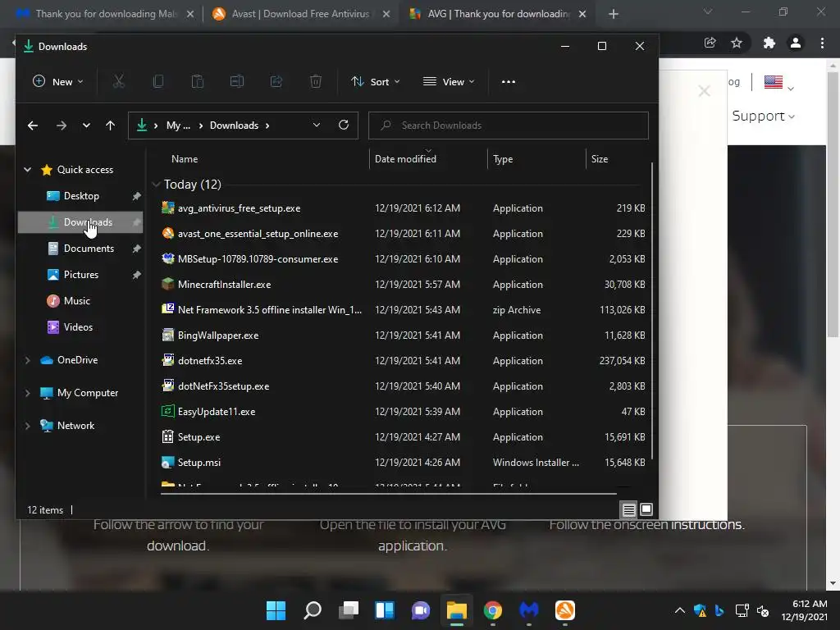Screen dimensions: 840x630
Task: Open Chrome profile avatar icon
Action: point(796,43)
